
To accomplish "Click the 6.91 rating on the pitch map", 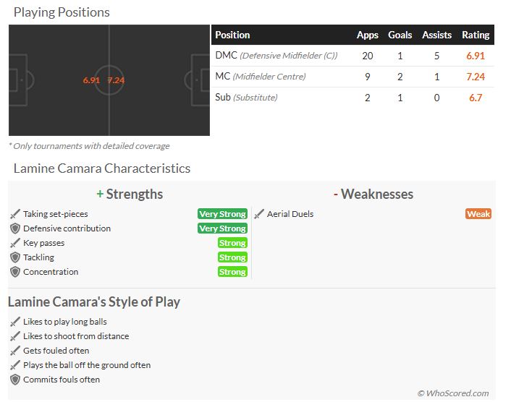I will point(91,80).
